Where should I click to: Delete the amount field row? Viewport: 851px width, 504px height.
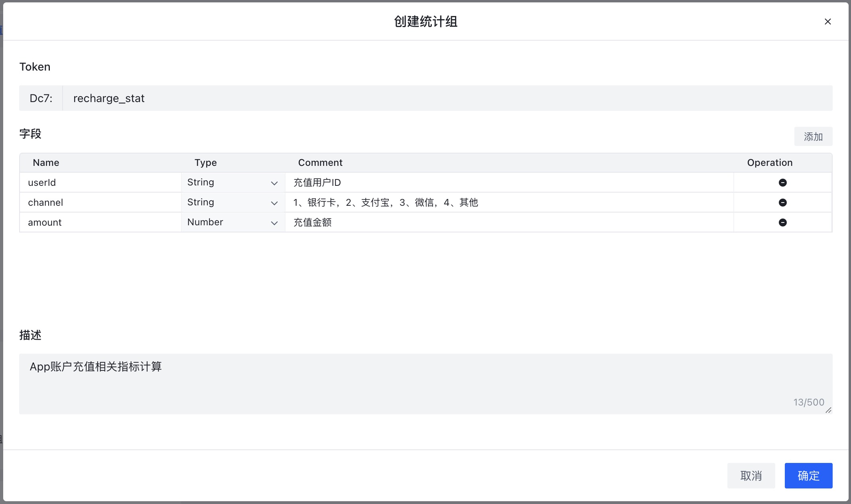tap(782, 222)
